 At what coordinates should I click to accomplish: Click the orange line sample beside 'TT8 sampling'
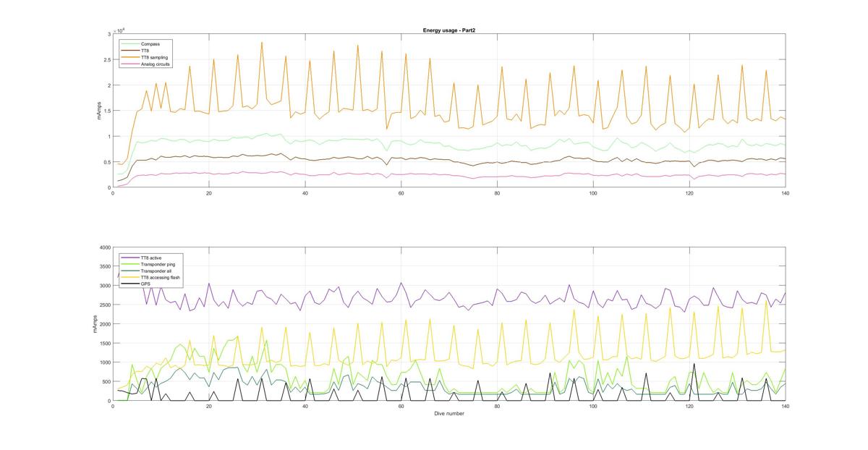(130, 57)
